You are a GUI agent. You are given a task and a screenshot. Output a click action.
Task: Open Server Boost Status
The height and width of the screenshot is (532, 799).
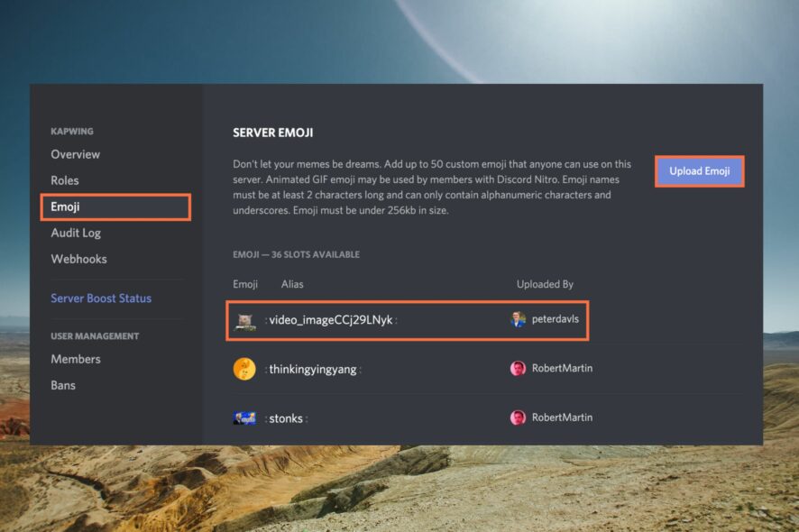(x=102, y=298)
